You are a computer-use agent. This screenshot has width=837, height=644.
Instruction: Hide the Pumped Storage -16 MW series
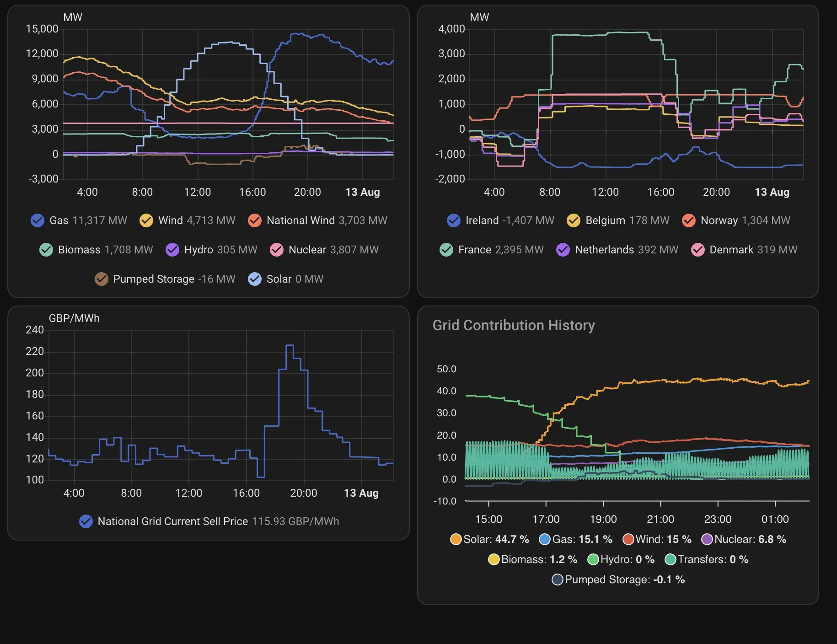102,279
